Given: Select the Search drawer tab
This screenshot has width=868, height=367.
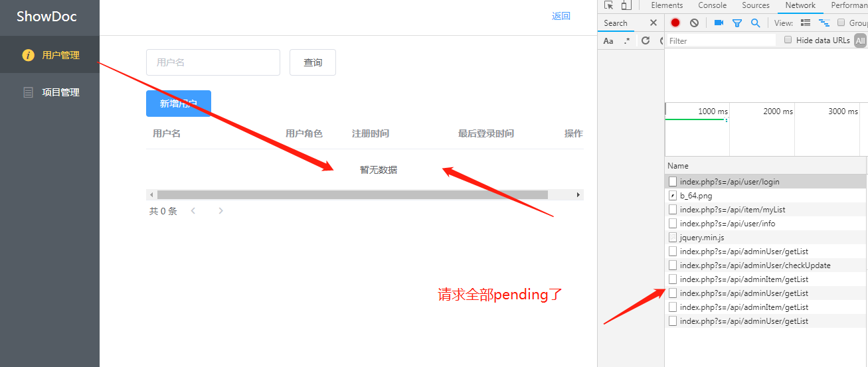Looking at the screenshot, I should (616, 23).
